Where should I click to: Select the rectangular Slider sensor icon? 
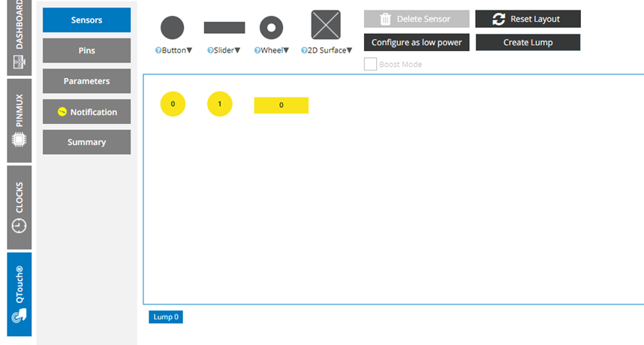pos(224,28)
